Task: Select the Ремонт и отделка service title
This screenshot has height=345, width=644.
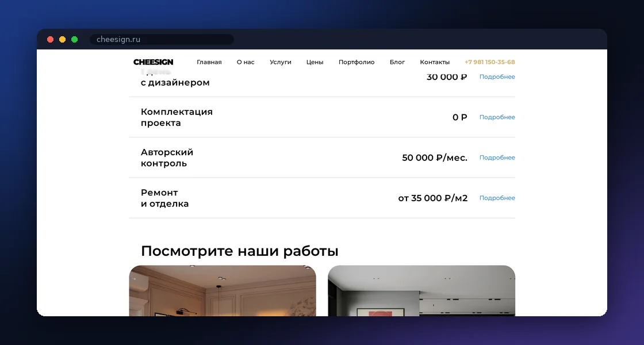Action: (x=164, y=198)
